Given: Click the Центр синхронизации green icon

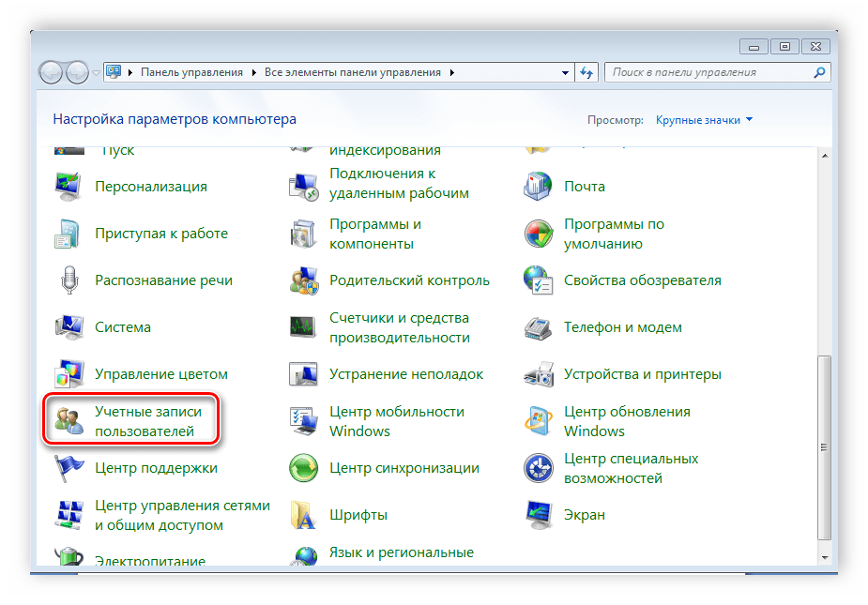Looking at the screenshot, I should pyautogui.click(x=304, y=468).
